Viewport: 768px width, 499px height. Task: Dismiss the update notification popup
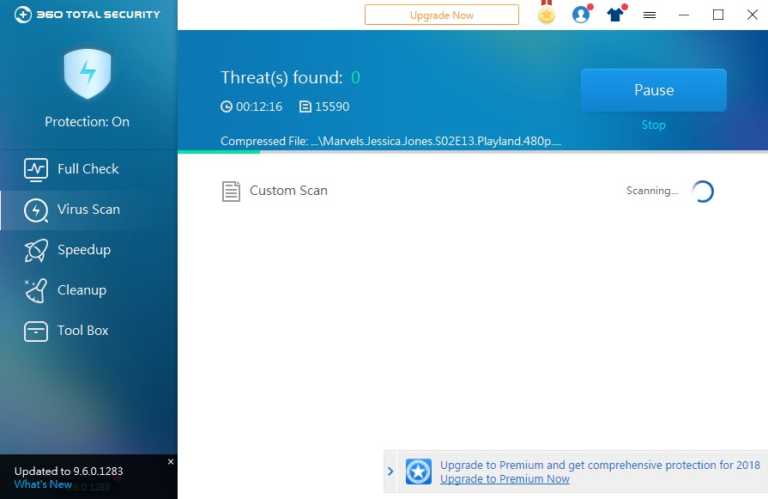170,462
